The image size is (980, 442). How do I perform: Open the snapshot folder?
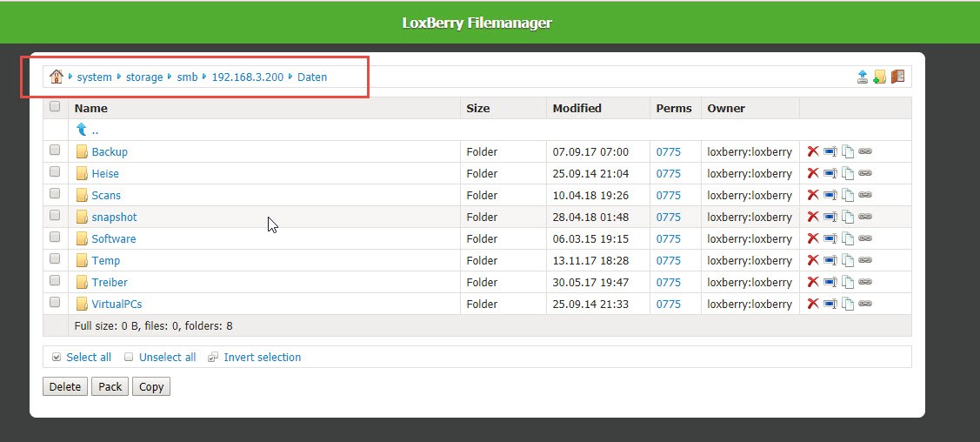tap(114, 217)
